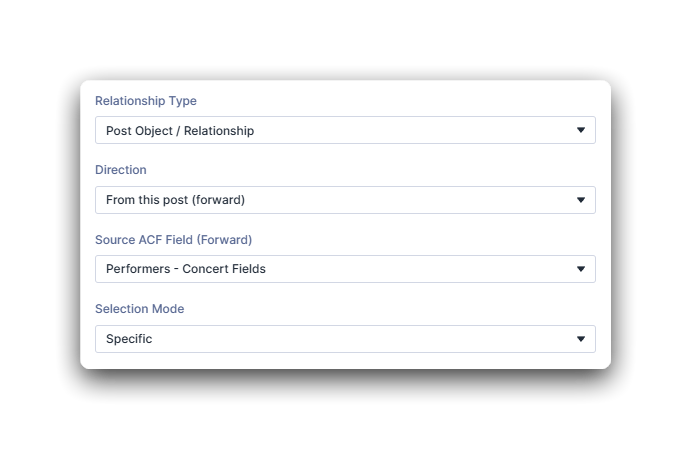Expand the Direction select box

[x=345, y=200]
